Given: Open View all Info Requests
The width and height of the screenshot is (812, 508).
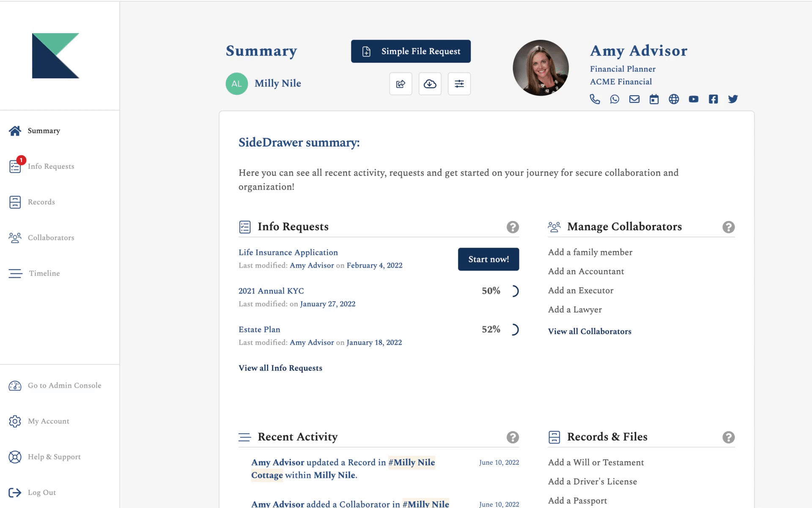Looking at the screenshot, I should 280,368.
